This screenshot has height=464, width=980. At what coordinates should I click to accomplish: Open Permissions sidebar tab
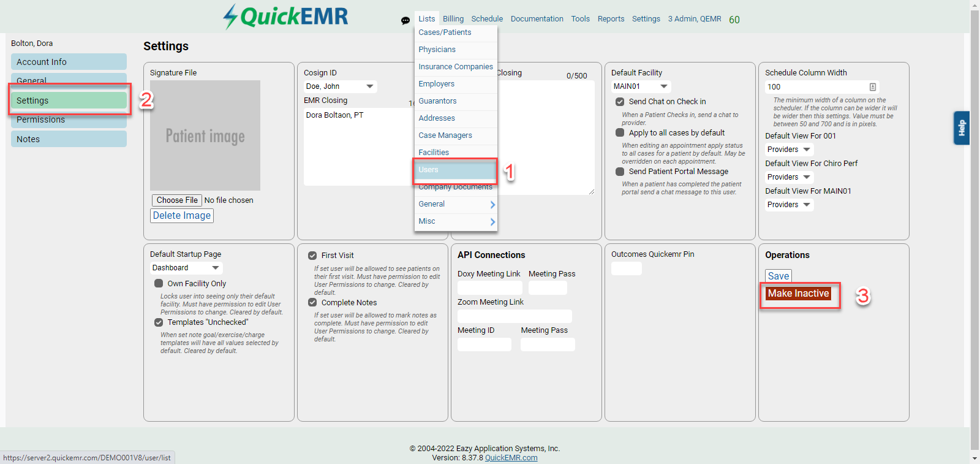(x=69, y=120)
